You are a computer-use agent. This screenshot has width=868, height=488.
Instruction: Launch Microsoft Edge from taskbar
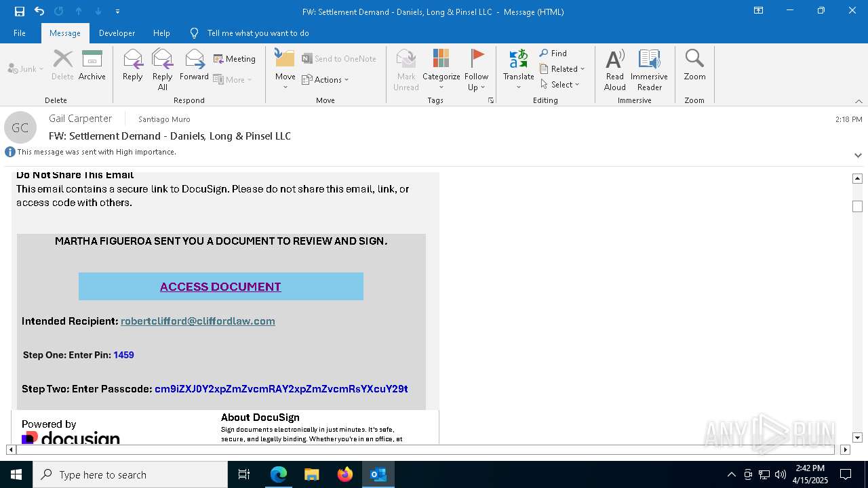pyautogui.click(x=279, y=474)
